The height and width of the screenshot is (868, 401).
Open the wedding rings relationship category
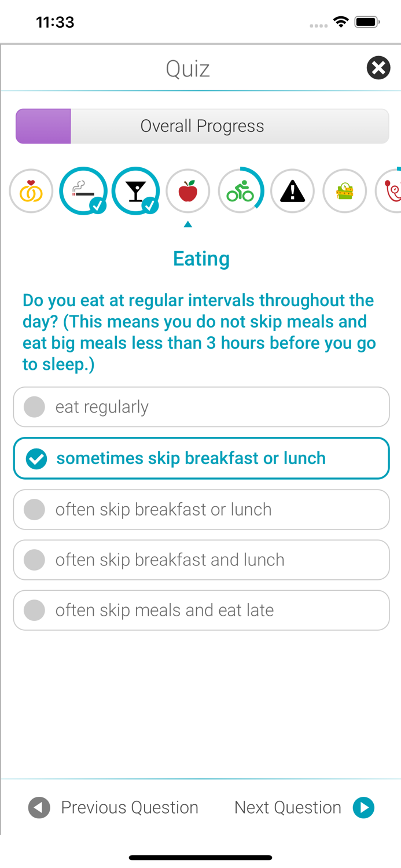31,191
